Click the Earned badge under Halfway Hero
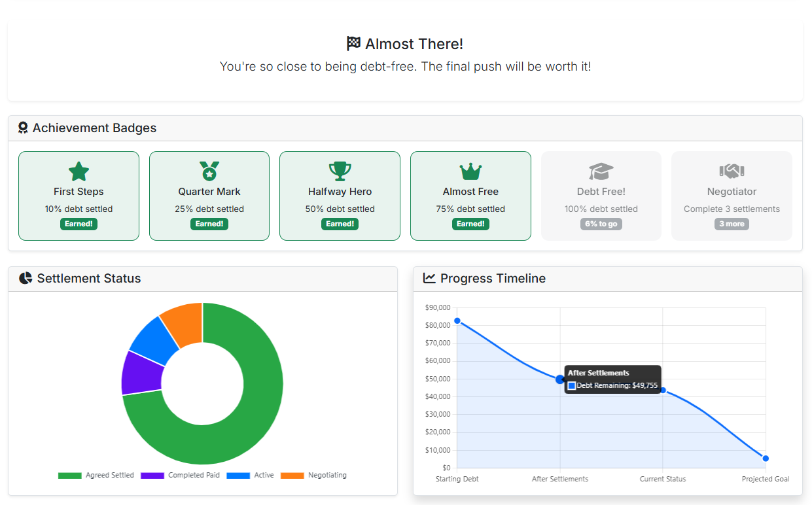 click(340, 224)
